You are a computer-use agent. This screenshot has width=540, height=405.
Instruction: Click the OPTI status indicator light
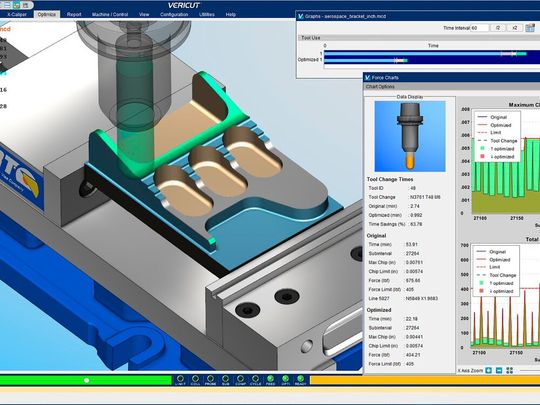tap(285, 379)
